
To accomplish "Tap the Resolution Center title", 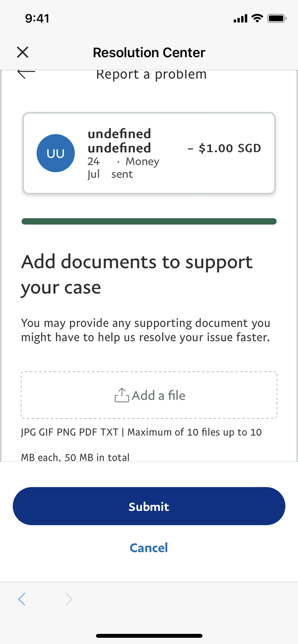I will tap(149, 53).
